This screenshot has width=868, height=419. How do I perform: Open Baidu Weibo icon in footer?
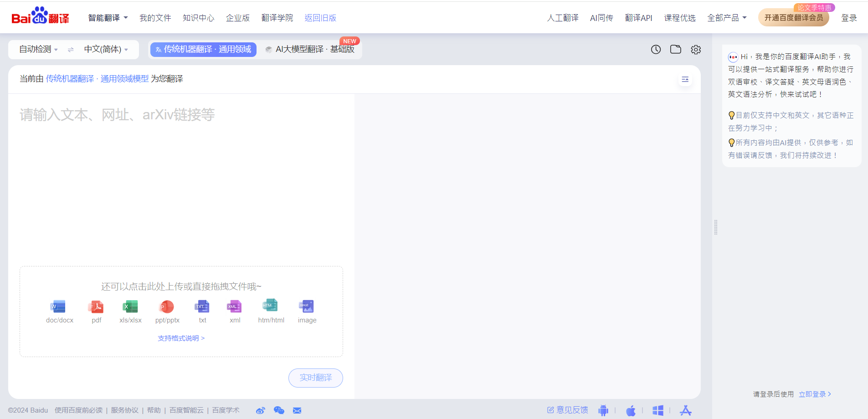click(x=261, y=410)
